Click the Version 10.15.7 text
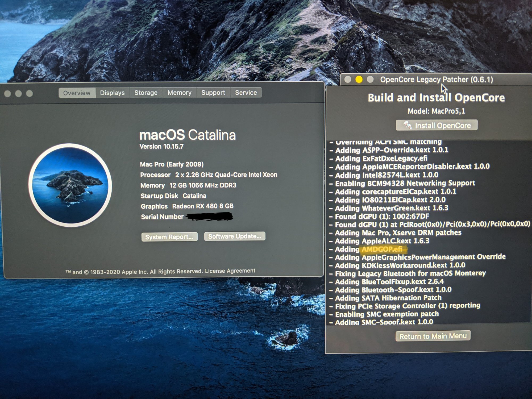Image resolution: width=532 pixels, height=399 pixels. [161, 147]
